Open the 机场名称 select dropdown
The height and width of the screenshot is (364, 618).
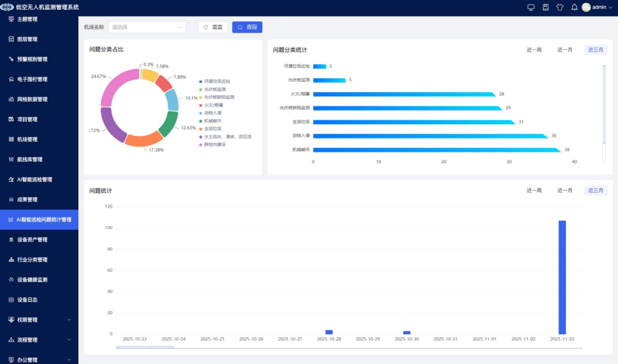[x=148, y=27]
